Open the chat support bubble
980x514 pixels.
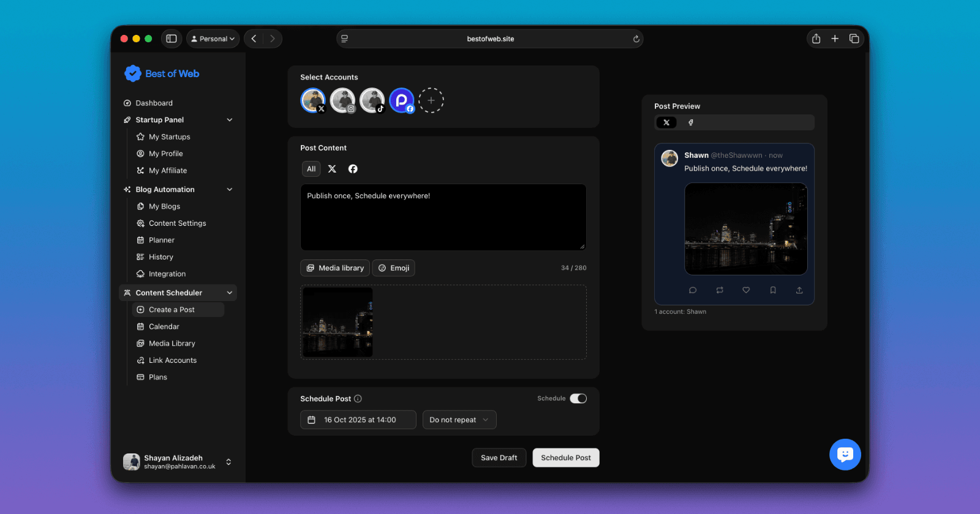[x=845, y=455]
